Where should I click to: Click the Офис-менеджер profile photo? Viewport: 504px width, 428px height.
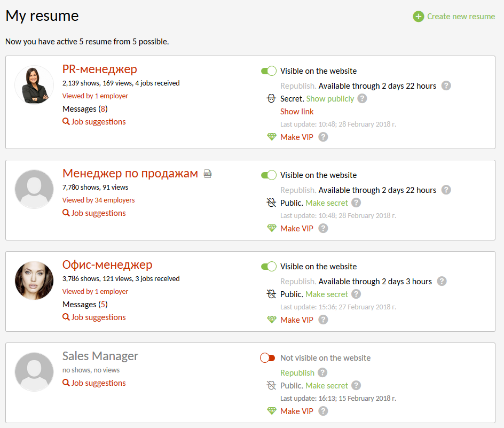pos(34,281)
